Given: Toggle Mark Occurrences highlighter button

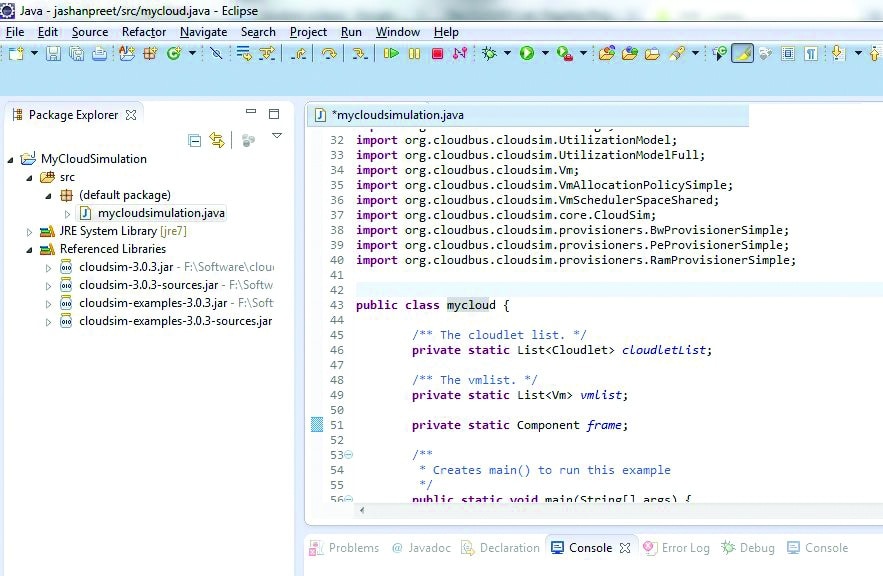Looking at the screenshot, I should [741, 54].
